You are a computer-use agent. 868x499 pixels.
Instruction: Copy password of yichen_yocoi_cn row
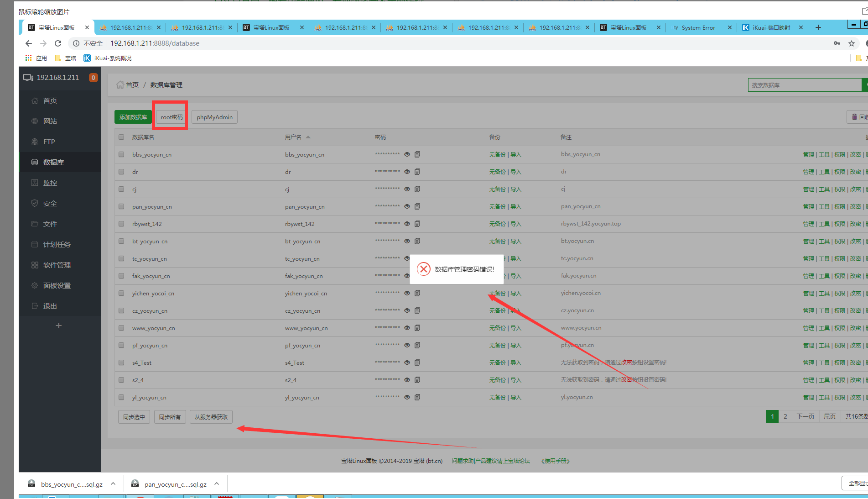417,293
